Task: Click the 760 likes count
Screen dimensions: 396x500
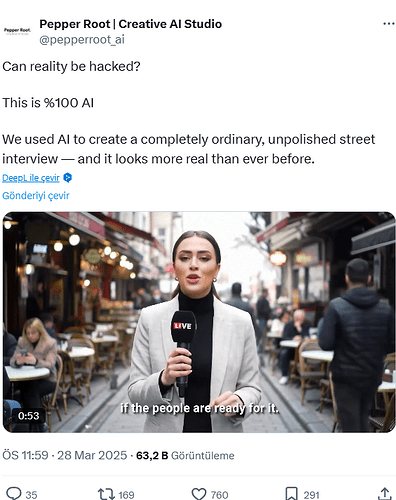Action: [x=219, y=495]
